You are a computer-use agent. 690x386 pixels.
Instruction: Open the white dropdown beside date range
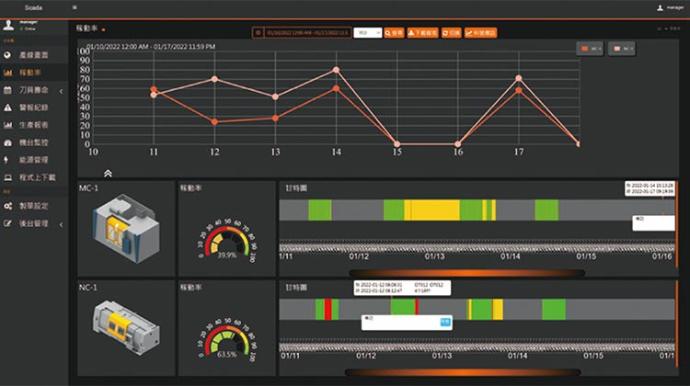[x=367, y=33]
